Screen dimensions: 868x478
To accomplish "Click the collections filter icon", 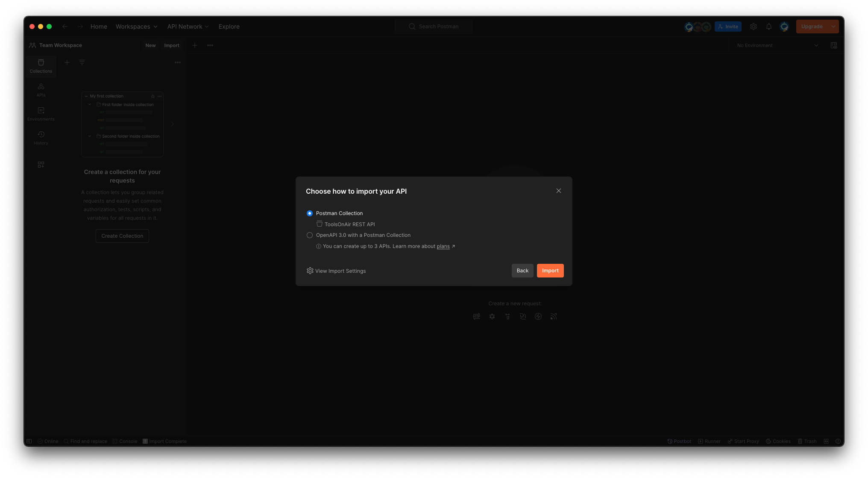I will tap(82, 62).
